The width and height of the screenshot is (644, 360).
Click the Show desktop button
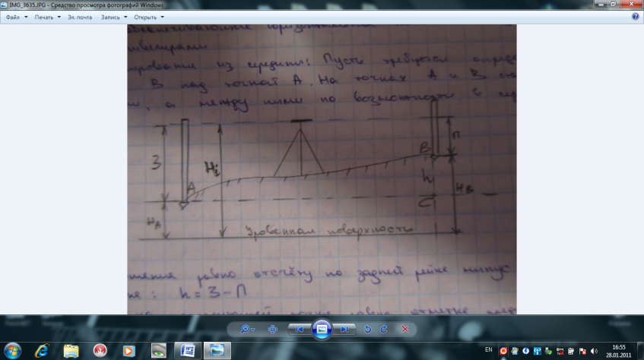pyautogui.click(x=640, y=351)
